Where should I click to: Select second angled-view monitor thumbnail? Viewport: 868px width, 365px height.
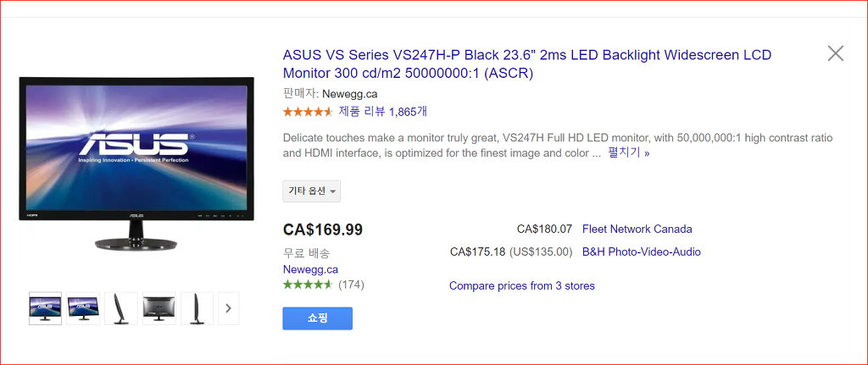[83, 308]
